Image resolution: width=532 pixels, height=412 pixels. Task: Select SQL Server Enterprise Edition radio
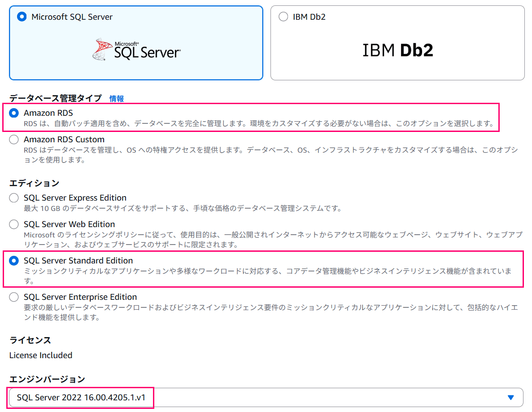(x=14, y=297)
